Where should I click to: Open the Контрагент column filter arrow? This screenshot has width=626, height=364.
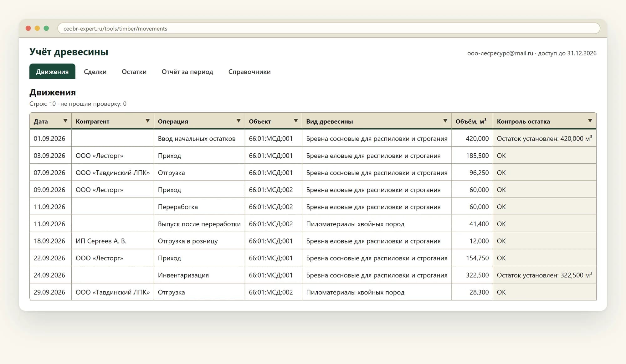click(147, 121)
